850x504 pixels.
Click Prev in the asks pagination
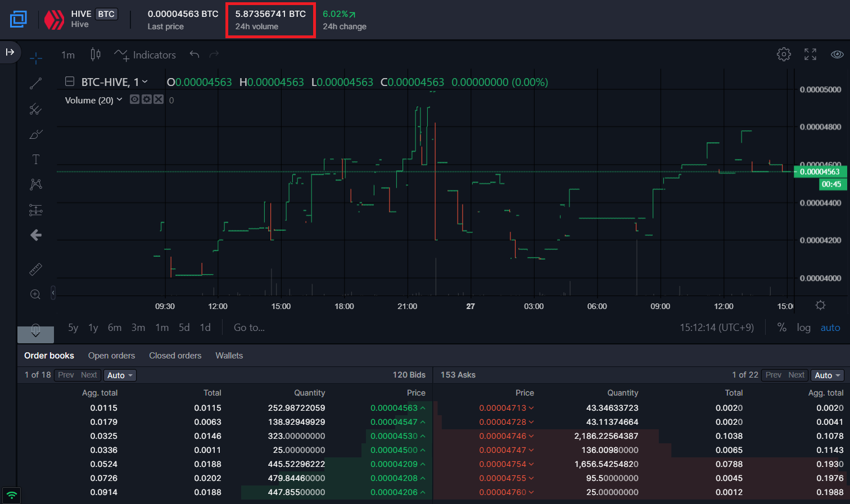[x=774, y=375]
